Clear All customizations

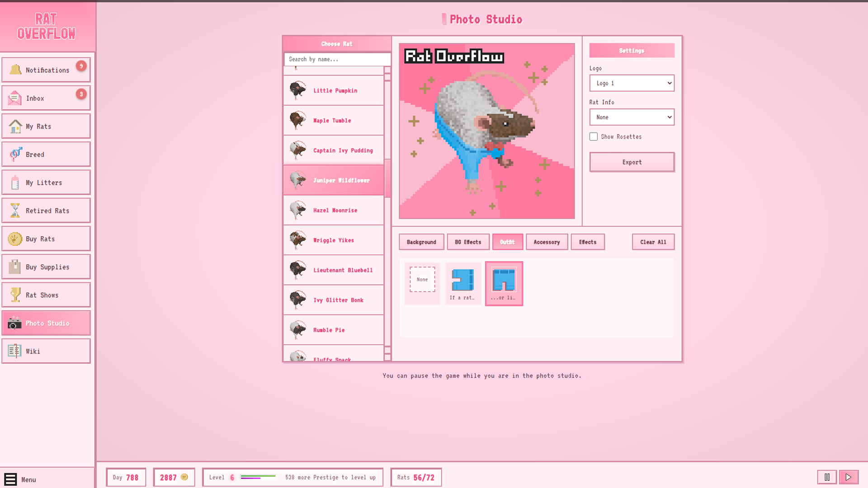(x=653, y=242)
